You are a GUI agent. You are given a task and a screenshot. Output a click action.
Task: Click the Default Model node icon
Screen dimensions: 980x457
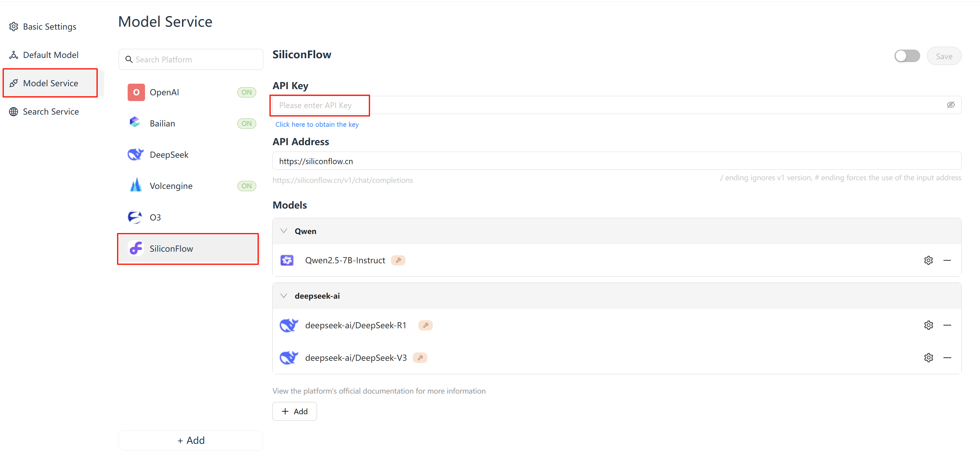pos(14,55)
